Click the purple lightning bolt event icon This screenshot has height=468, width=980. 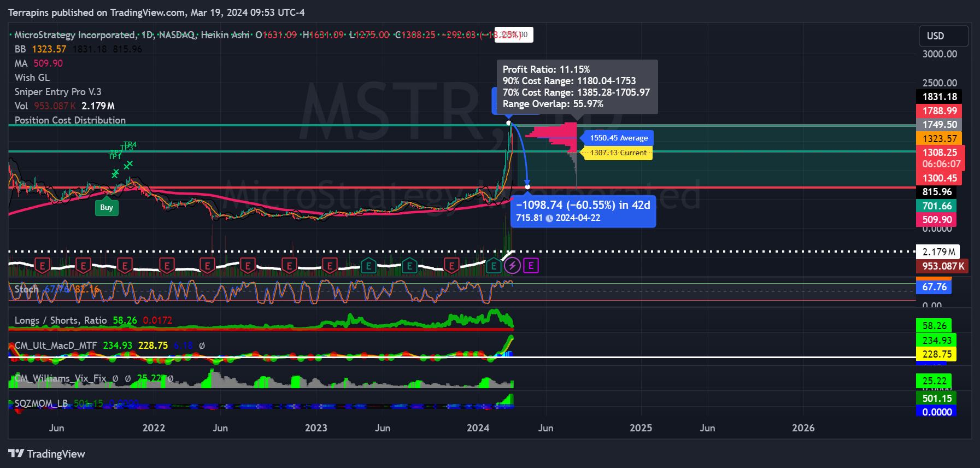click(512, 266)
